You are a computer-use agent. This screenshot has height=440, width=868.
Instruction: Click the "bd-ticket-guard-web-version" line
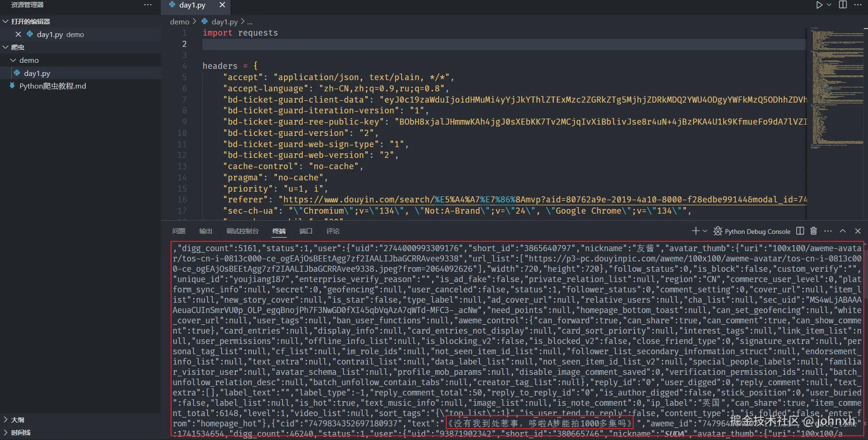[311, 155]
